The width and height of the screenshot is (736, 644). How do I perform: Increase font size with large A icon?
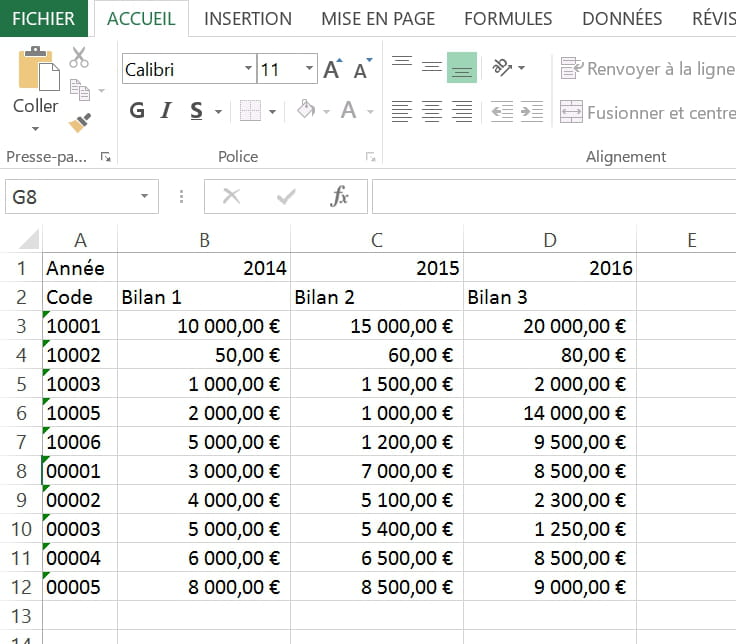tap(333, 70)
